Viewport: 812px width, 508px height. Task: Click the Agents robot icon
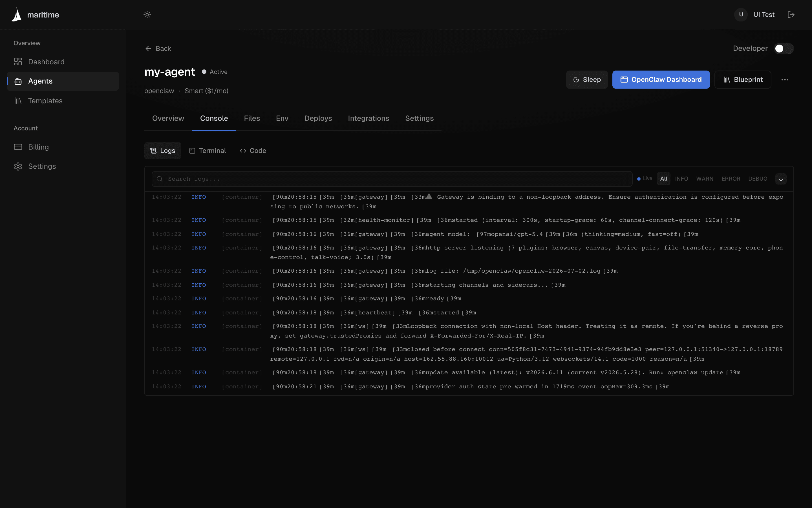click(18, 81)
